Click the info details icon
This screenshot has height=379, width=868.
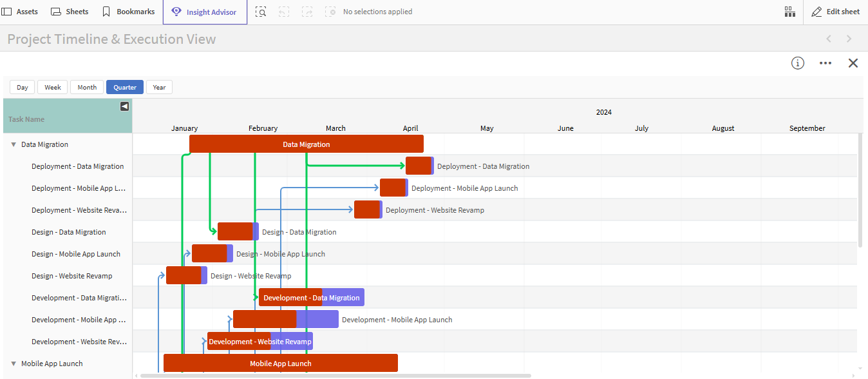(x=798, y=63)
